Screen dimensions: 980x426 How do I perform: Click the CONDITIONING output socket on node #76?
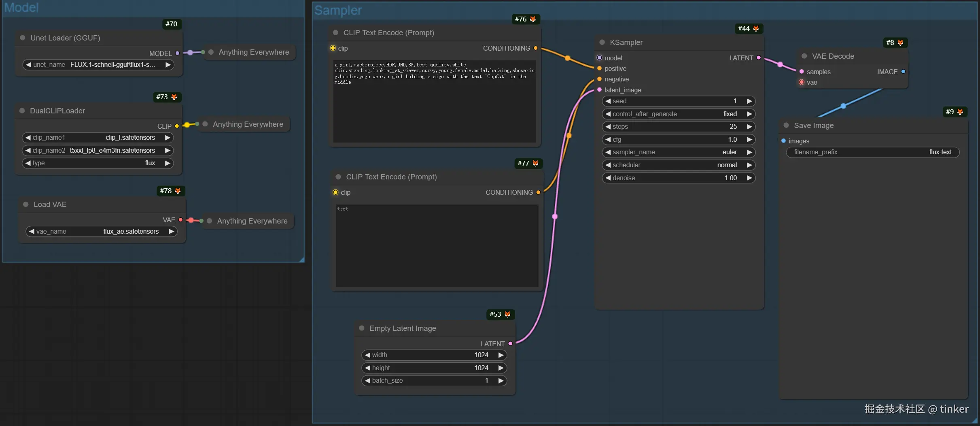tap(536, 48)
